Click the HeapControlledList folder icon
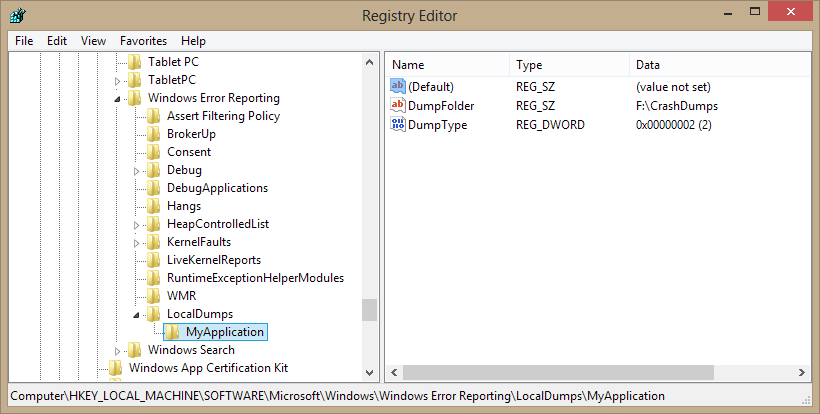The image size is (820, 414). [x=154, y=224]
